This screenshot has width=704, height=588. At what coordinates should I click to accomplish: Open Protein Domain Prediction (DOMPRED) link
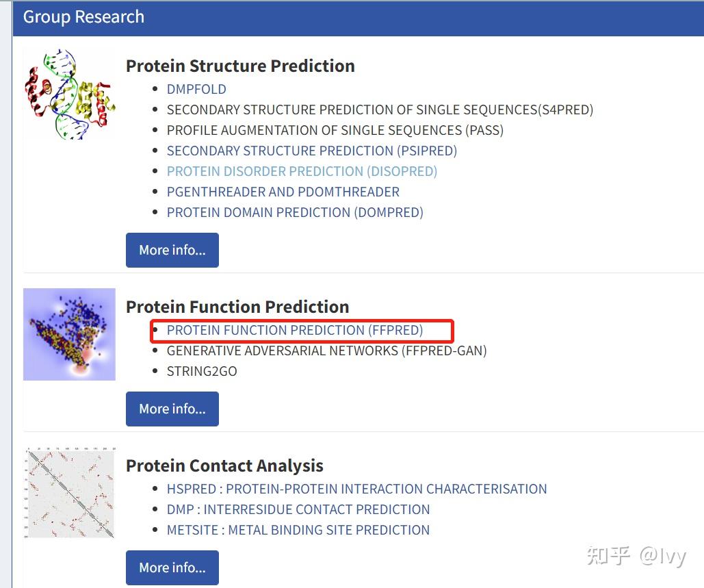(x=295, y=212)
